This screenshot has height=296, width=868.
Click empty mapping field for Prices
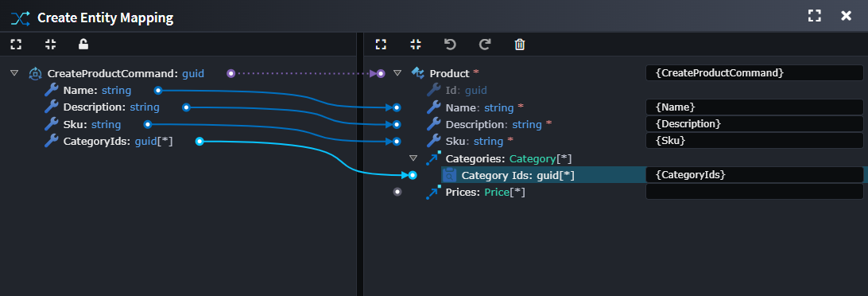click(754, 192)
